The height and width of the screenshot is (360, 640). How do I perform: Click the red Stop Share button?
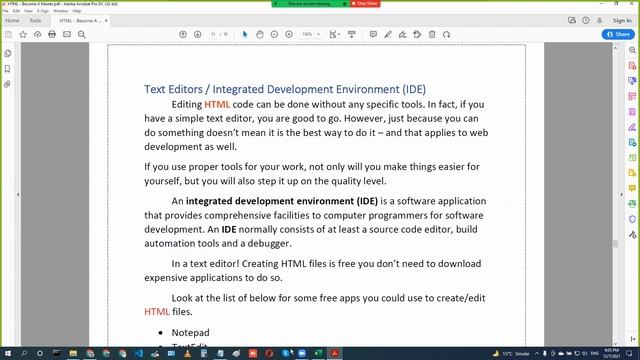(x=365, y=4)
